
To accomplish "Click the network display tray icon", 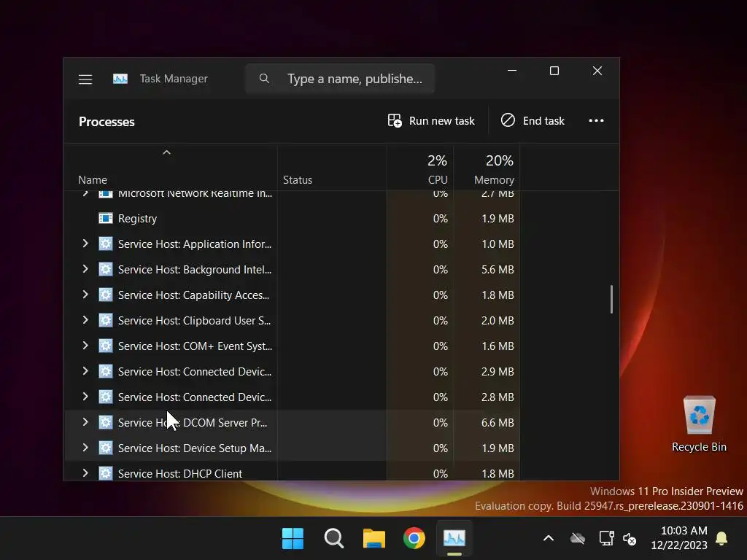I will click(x=606, y=538).
